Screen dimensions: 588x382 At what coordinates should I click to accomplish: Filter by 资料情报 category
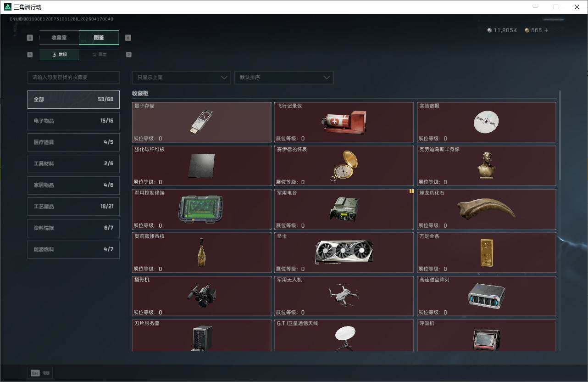(73, 228)
